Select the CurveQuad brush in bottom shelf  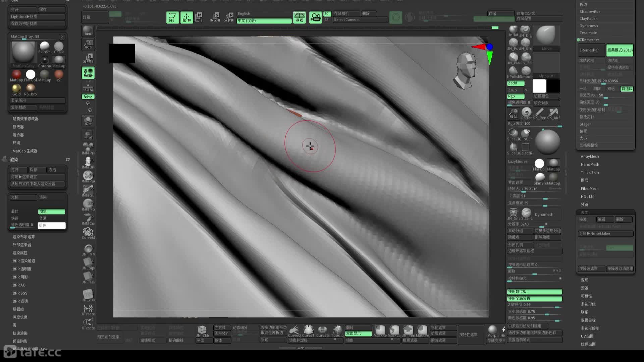[294, 331]
